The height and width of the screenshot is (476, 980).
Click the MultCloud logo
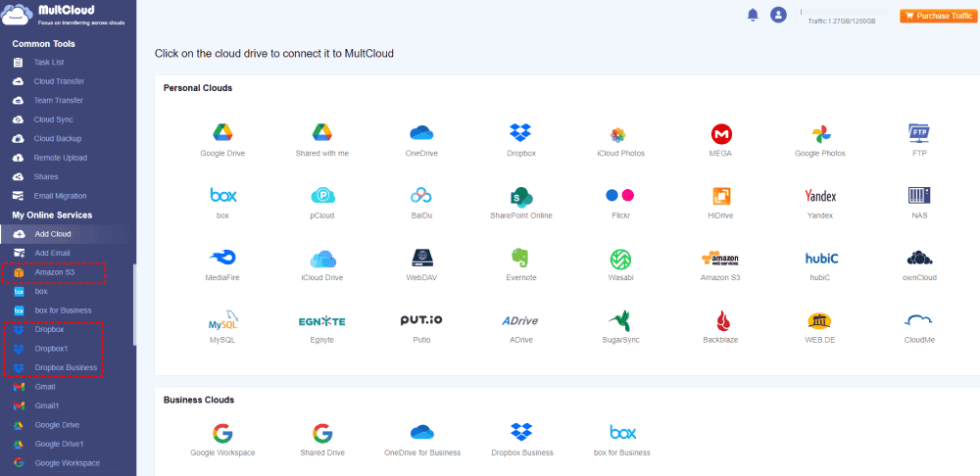point(65,15)
